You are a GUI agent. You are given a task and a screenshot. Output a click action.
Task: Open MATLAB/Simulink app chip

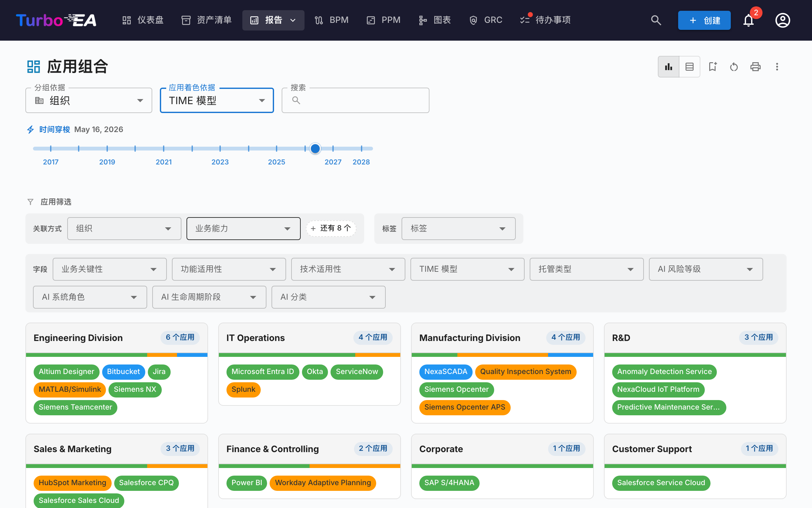coord(70,389)
